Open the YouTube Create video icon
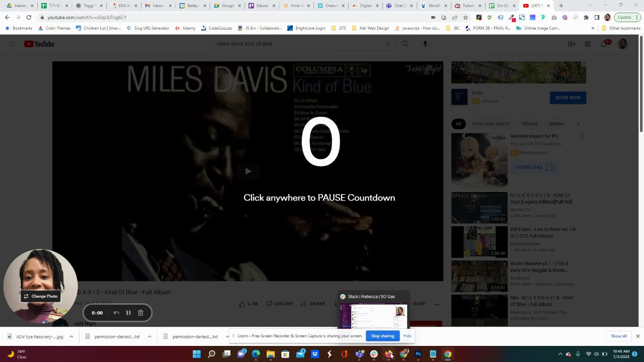Screen dimensions: 644x362 coord(572,44)
